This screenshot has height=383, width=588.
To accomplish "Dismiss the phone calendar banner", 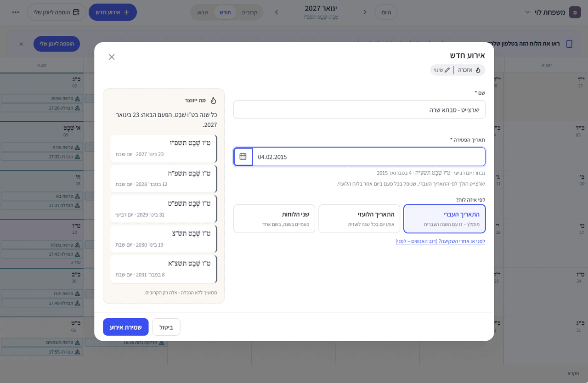I will pyautogui.click(x=21, y=44).
